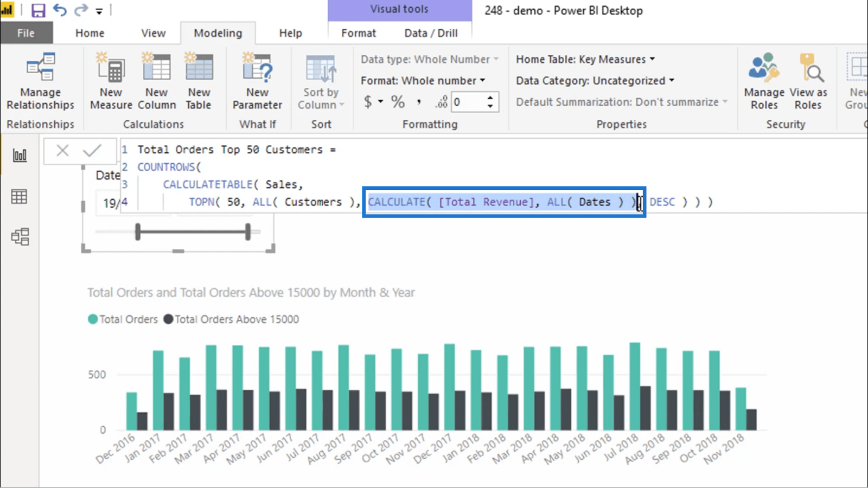Open the Format tab under Visual tools
Screen dimensions: 868x488
click(x=358, y=33)
